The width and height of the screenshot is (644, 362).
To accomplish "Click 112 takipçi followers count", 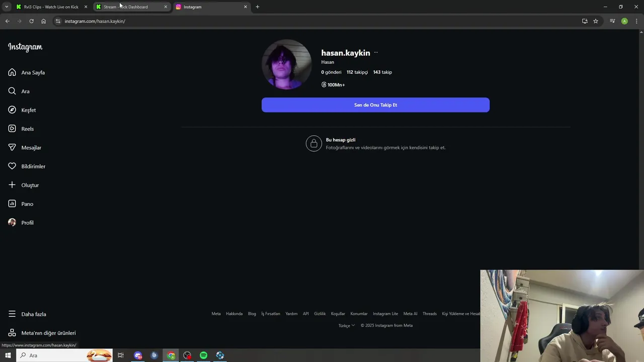I will click(357, 72).
